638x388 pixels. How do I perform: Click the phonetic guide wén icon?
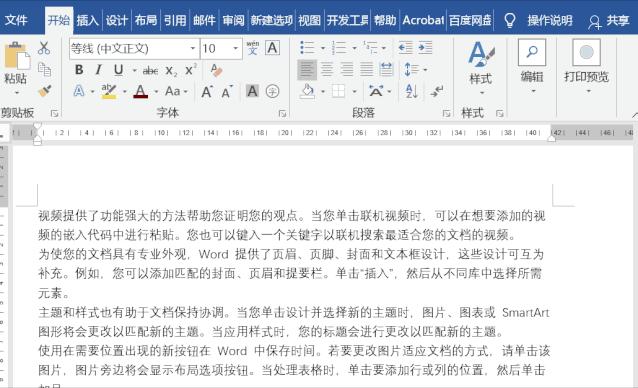tap(253, 48)
